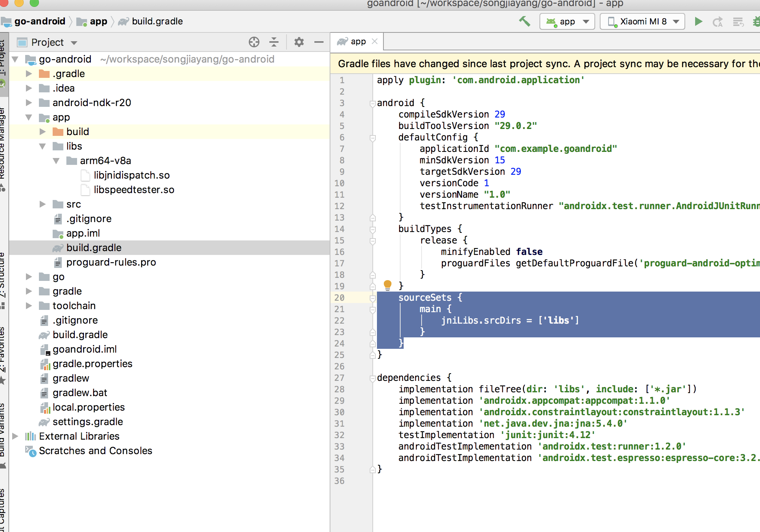The image size is (760, 532).
Task: Expand the .idea folder
Action: pos(29,88)
